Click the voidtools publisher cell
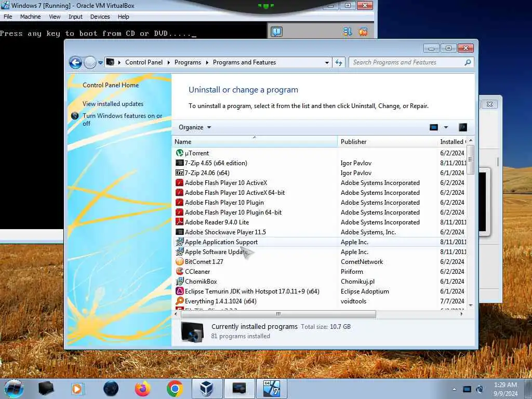This screenshot has height=399, width=532. (x=353, y=301)
